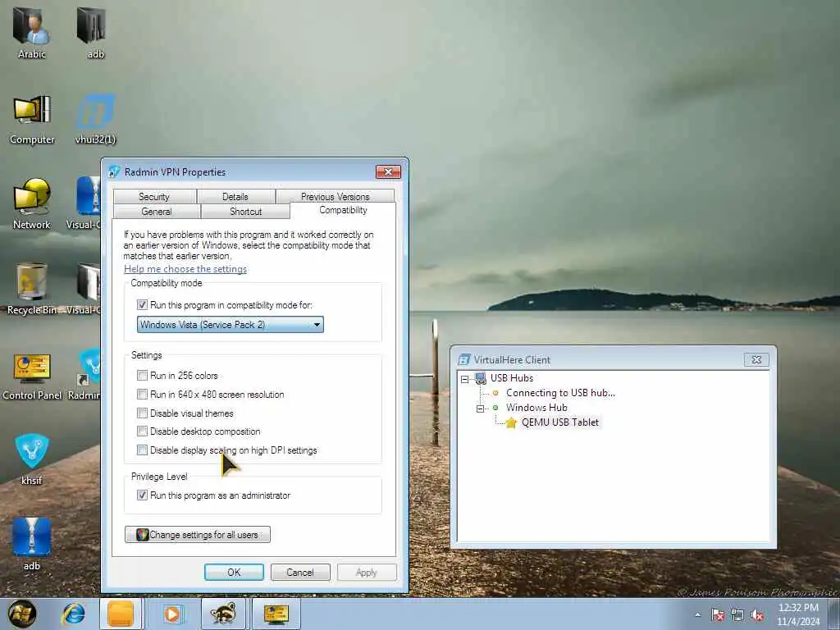Switch to the General tab
This screenshot has height=630, width=840.
[x=157, y=212]
